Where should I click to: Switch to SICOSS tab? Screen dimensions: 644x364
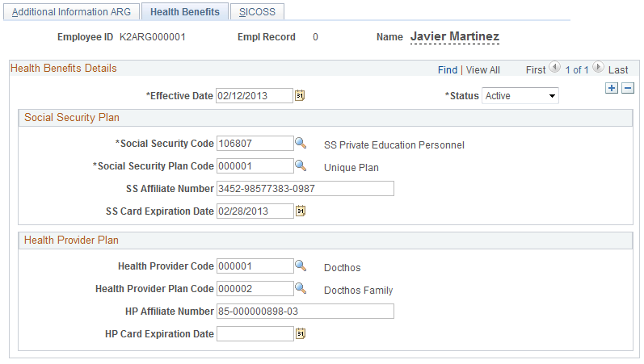pos(256,12)
